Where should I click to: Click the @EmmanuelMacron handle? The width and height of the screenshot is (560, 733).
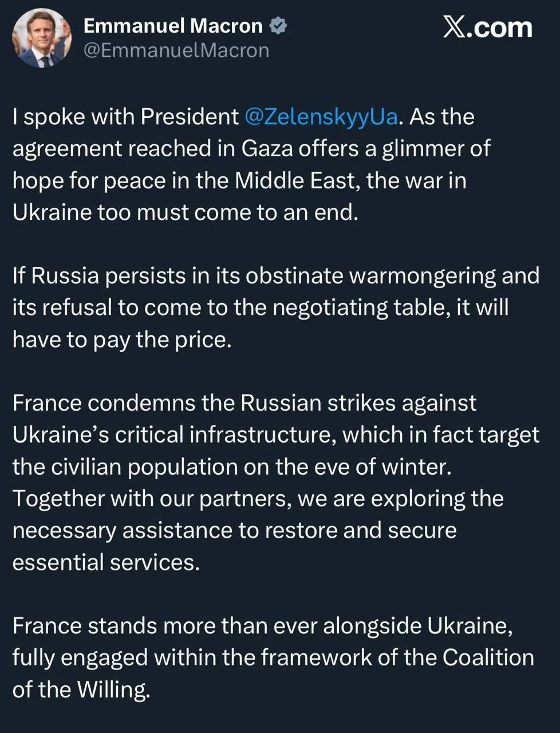[x=176, y=50]
